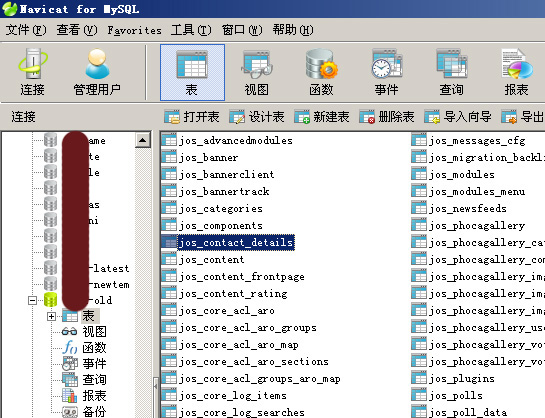545x418 pixels.
Task: Open the 管理用户 (Manage Users) icon
Action: [97, 72]
